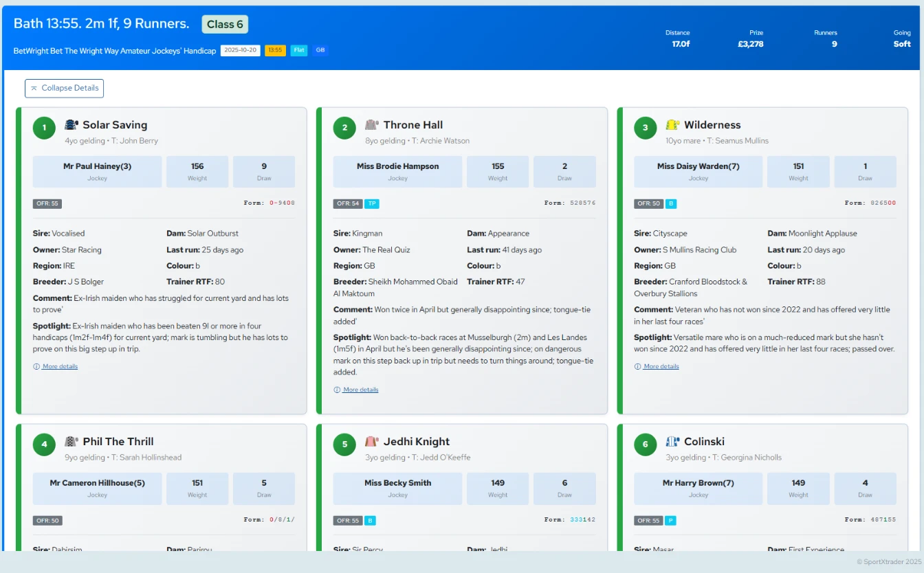Click the Class 6 badge
Viewport: 924px width, 573px height.
225,24
